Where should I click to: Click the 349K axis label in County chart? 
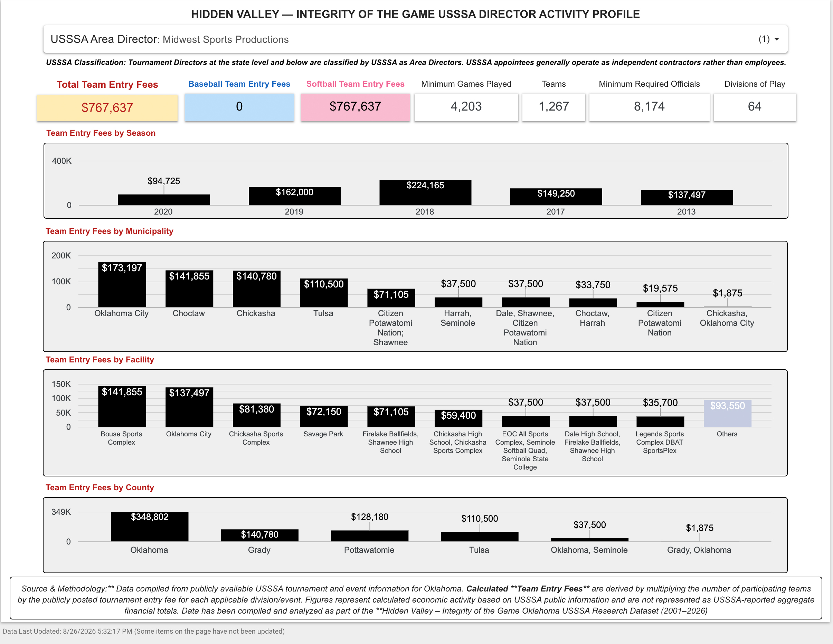pyautogui.click(x=61, y=512)
